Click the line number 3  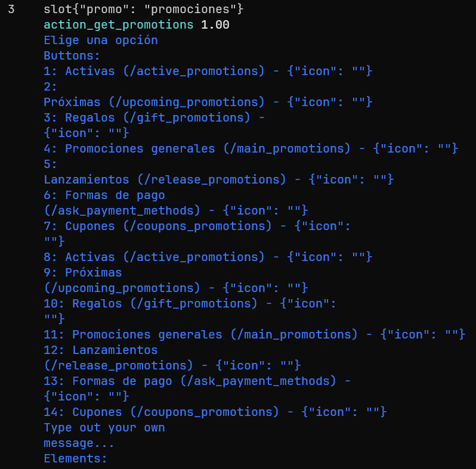11,10
